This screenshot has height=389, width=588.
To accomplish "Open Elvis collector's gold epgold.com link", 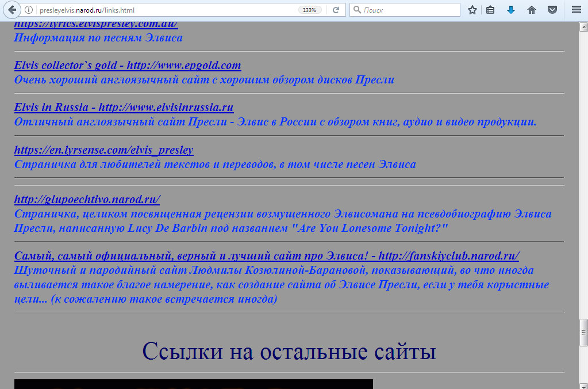I will pyautogui.click(x=128, y=66).
